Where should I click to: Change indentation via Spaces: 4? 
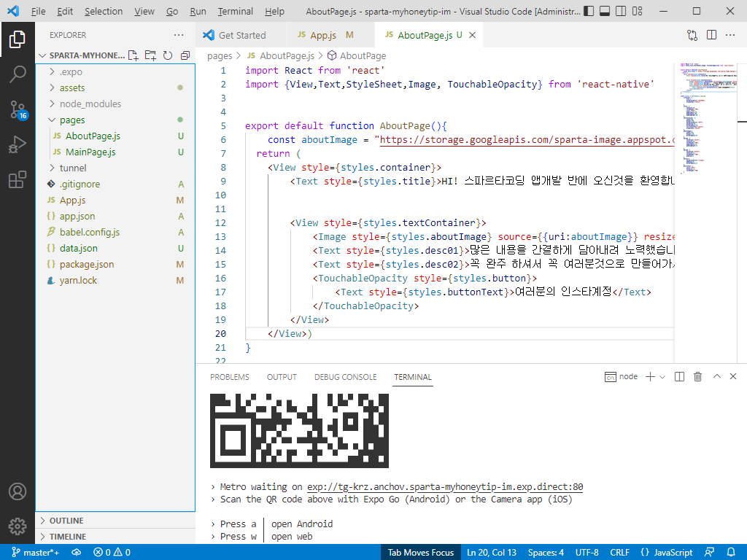coord(546,553)
